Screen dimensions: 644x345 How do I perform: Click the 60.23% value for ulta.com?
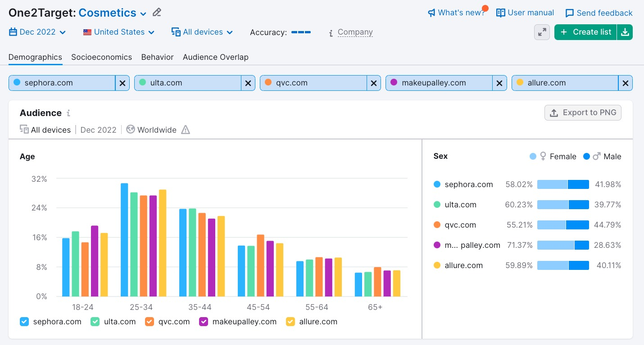pos(519,205)
